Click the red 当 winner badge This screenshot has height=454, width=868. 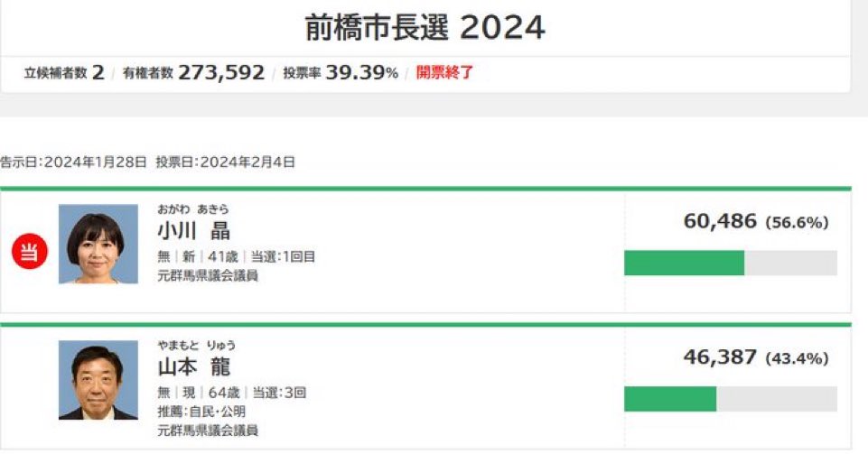coord(29,252)
